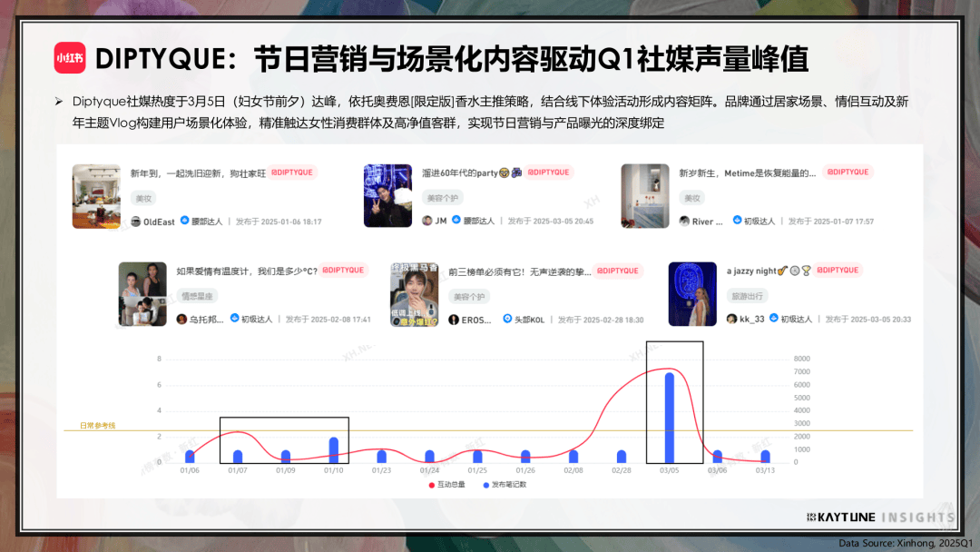Click the OldEast author avatar
The height and width of the screenshot is (552, 980).
tap(135, 222)
